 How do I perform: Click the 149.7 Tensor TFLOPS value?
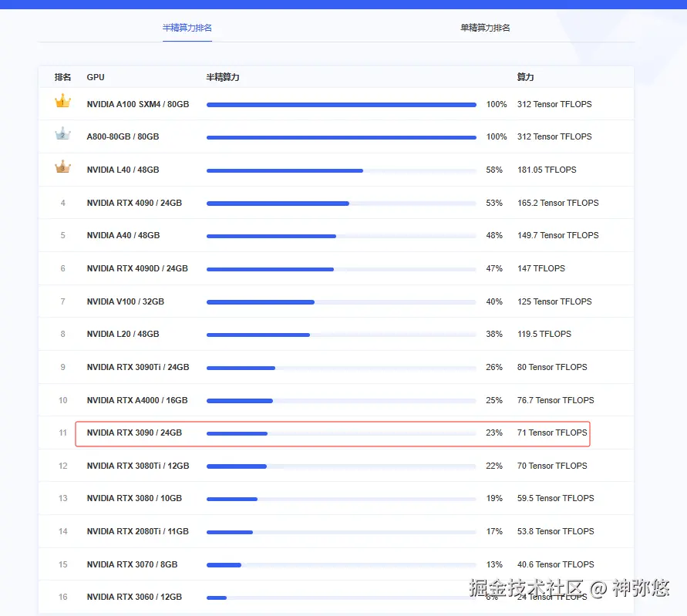(x=557, y=235)
